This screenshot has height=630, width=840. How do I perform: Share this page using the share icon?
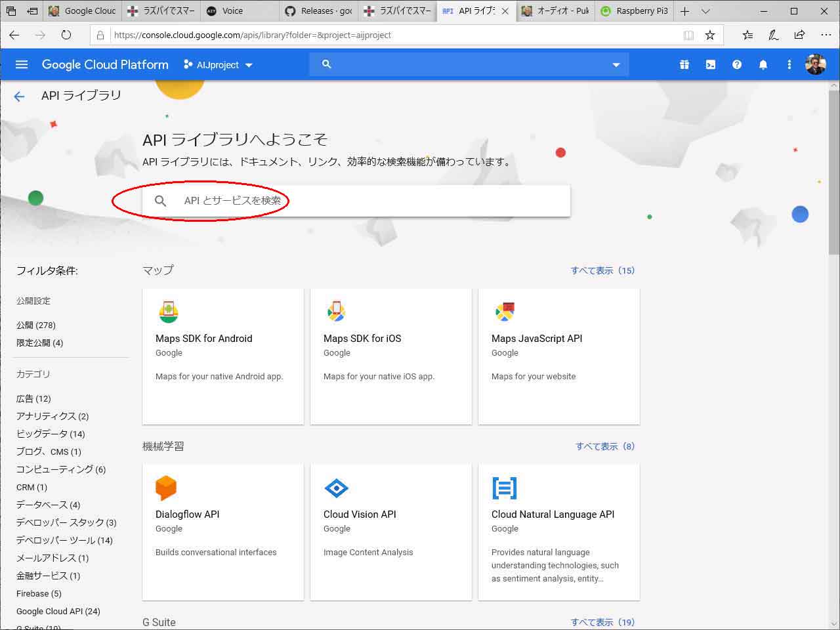(x=799, y=35)
